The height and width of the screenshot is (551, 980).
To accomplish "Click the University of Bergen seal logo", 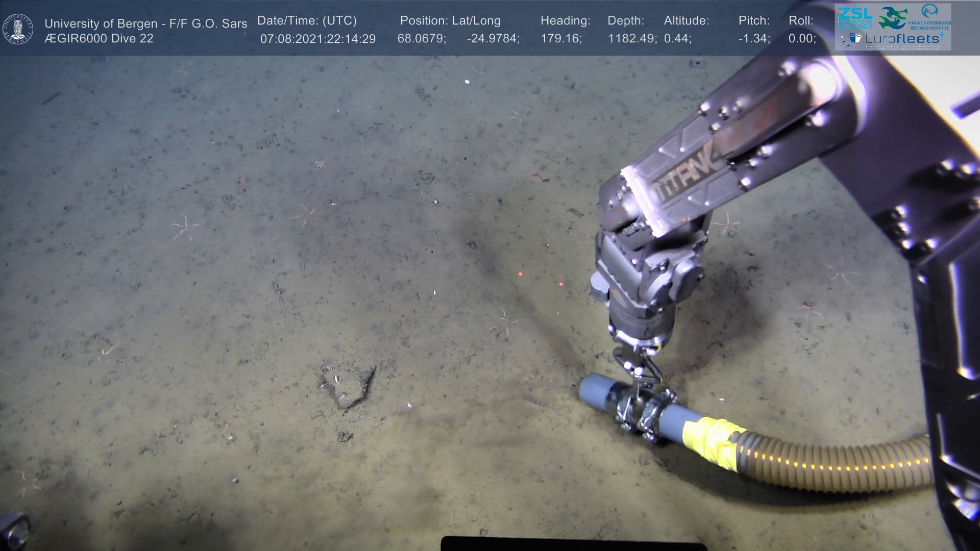I will click(x=18, y=29).
